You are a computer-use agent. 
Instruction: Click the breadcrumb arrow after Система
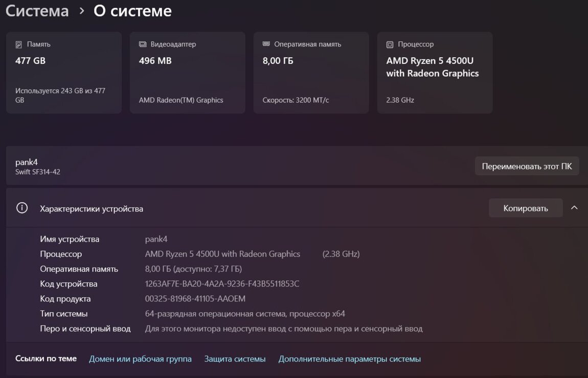click(82, 11)
